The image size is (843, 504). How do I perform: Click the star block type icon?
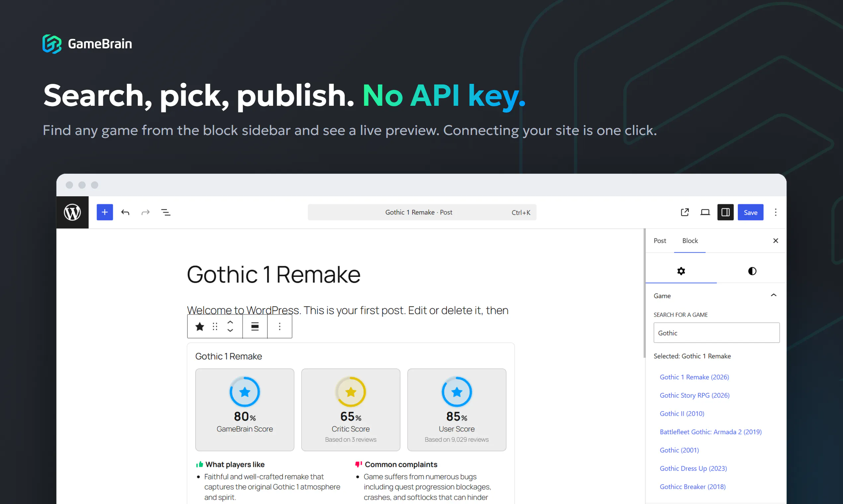199,327
